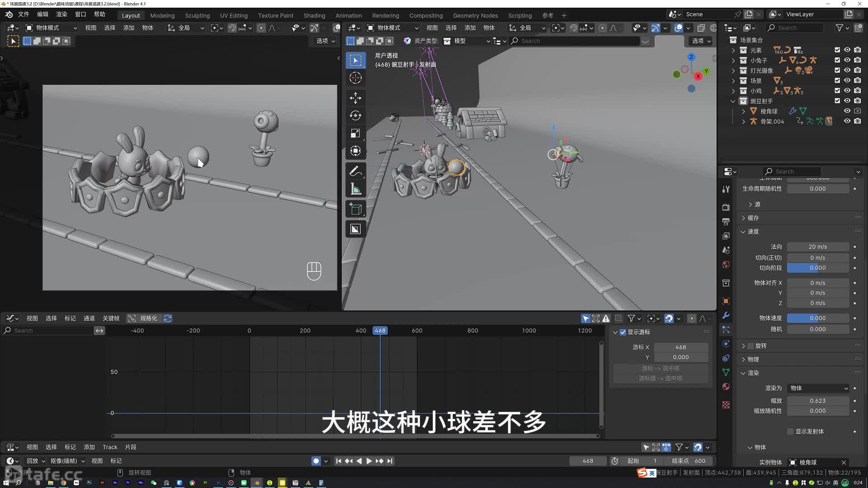
Task: Open the Render properties tab
Action: 726,207
